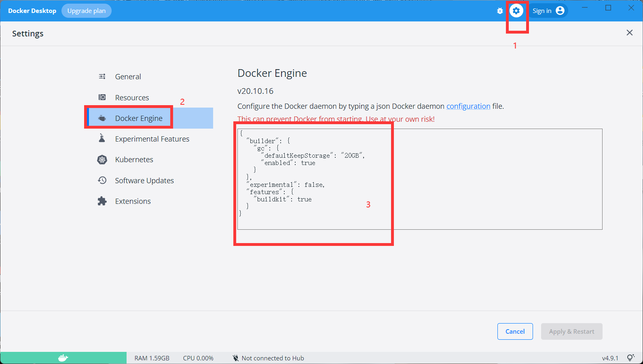
Task: Click the Upgrade plan button
Action: (x=87, y=11)
